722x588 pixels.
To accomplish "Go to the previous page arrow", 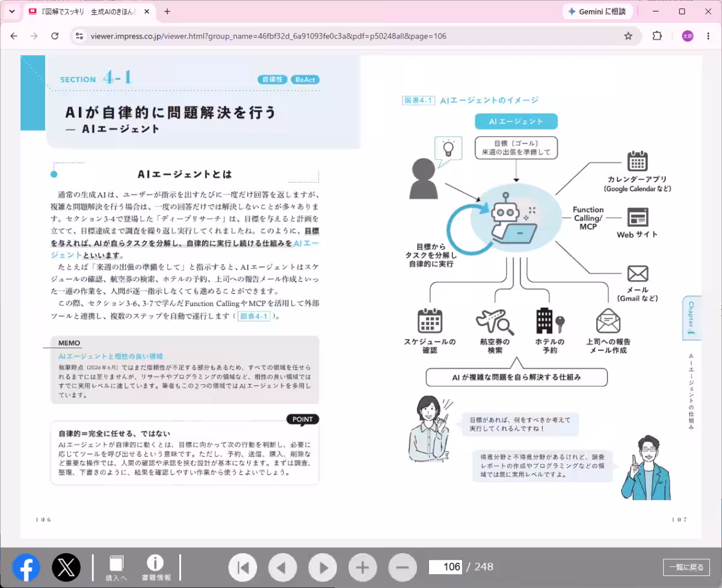I will click(x=283, y=567).
